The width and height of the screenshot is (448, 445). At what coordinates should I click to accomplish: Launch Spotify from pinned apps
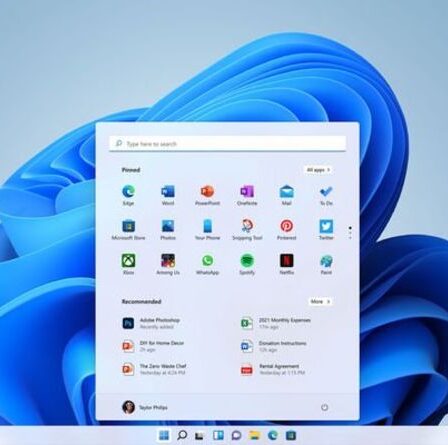pos(247,264)
